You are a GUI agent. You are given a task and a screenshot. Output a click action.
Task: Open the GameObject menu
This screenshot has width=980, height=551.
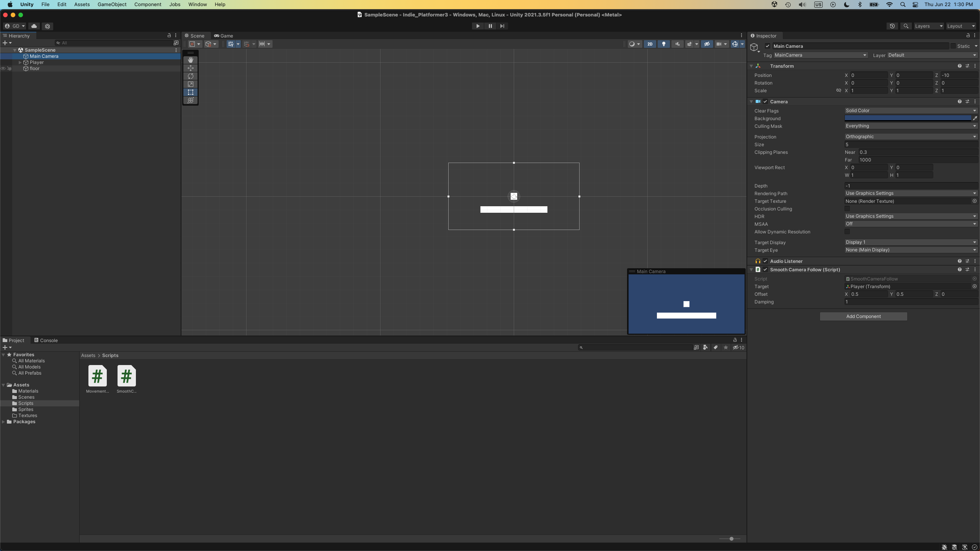tap(112, 4)
